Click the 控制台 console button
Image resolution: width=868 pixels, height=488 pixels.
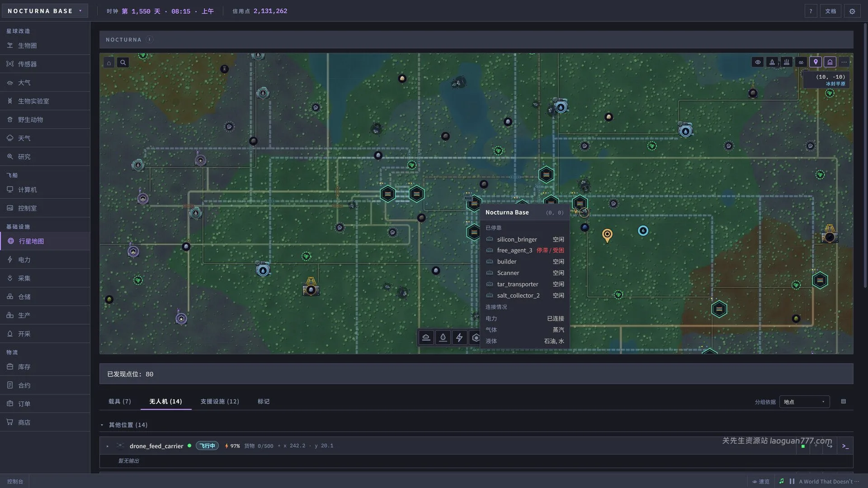click(15, 482)
